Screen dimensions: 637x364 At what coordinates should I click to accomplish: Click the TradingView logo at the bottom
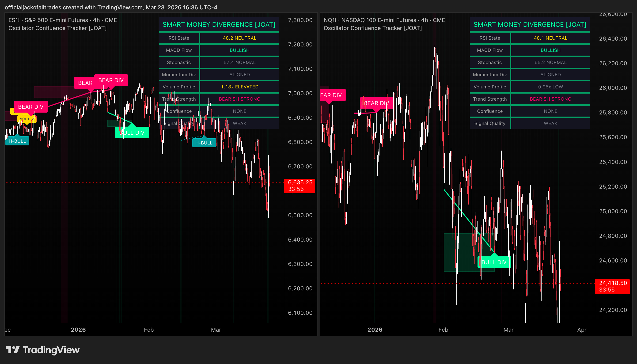tap(42, 350)
